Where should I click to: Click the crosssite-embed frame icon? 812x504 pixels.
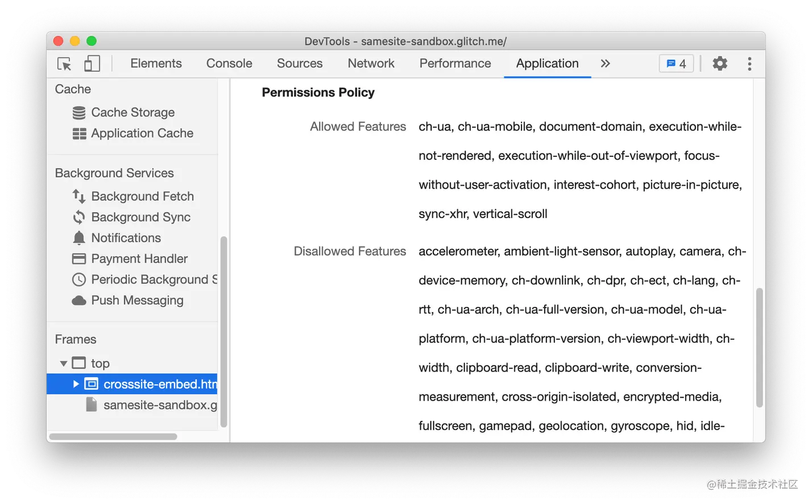(x=91, y=384)
